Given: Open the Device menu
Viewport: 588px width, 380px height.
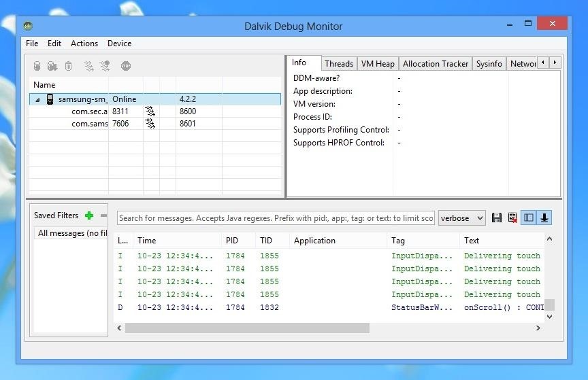Looking at the screenshot, I should point(120,44).
